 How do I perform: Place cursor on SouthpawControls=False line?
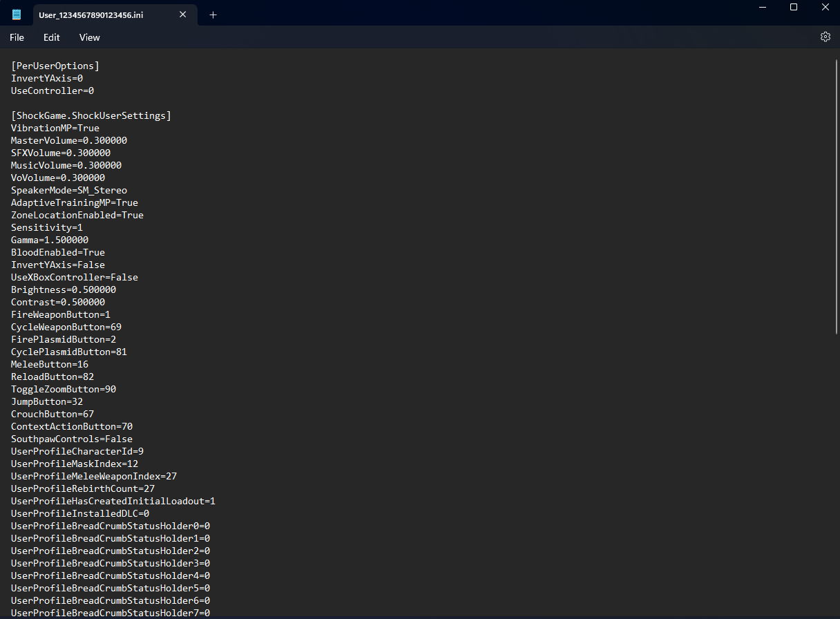[71, 439]
